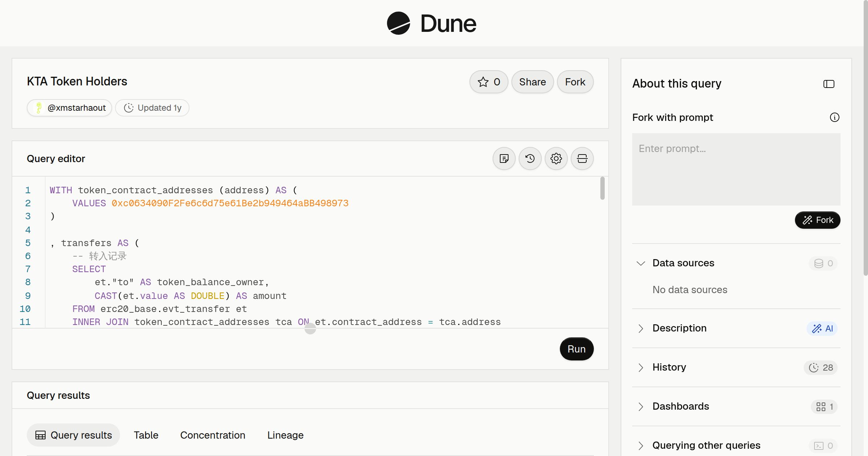Fork the query from header
868x456 pixels.
575,82
